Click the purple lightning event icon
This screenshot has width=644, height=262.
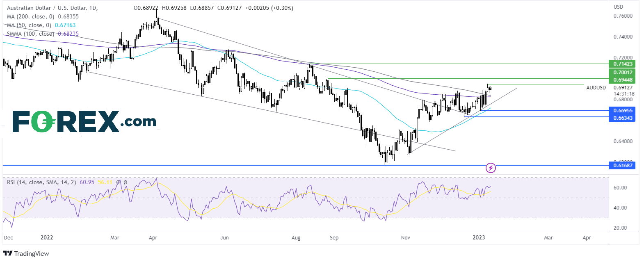(491, 167)
